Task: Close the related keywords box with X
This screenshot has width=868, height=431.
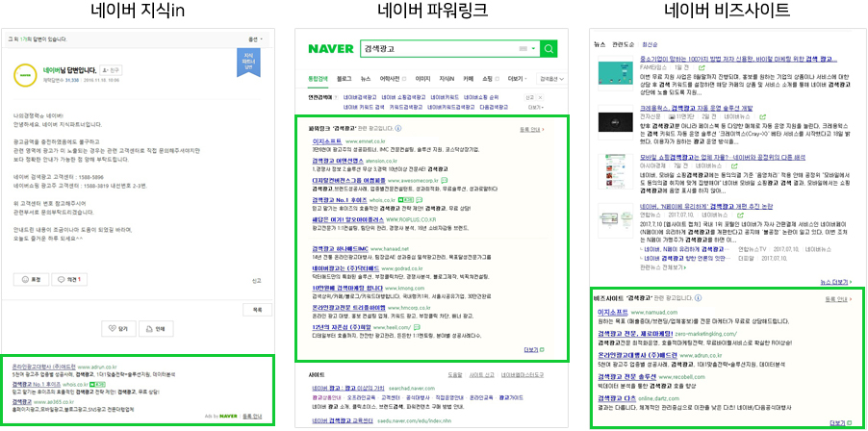Action: [542, 97]
